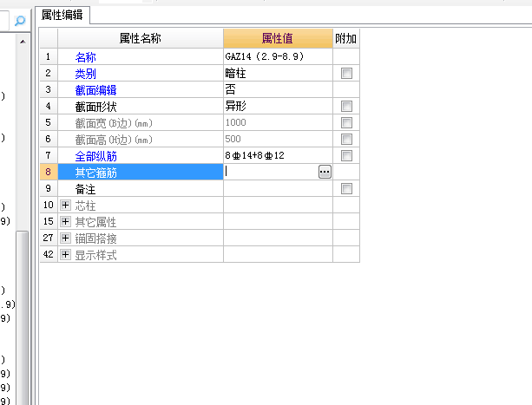Click the 属性名称 column header
The width and height of the screenshot is (532, 405).
pos(141,38)
